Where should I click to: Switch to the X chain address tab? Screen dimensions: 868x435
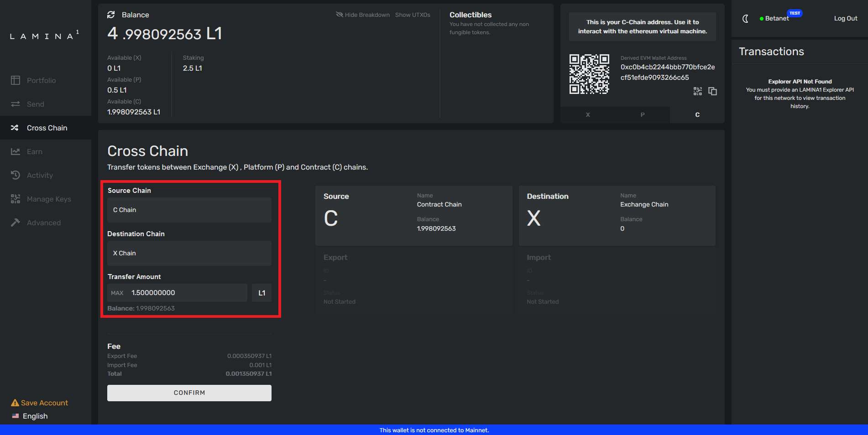click(588, 115)
